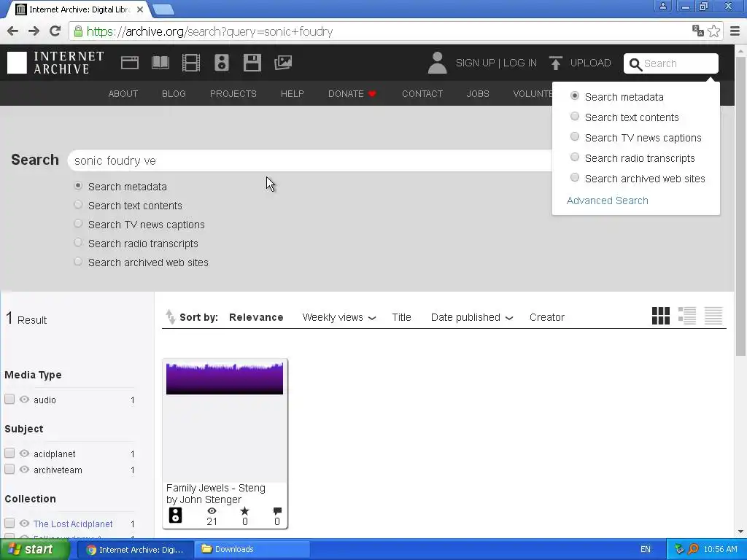Click the audio type icon on result card

175,516
